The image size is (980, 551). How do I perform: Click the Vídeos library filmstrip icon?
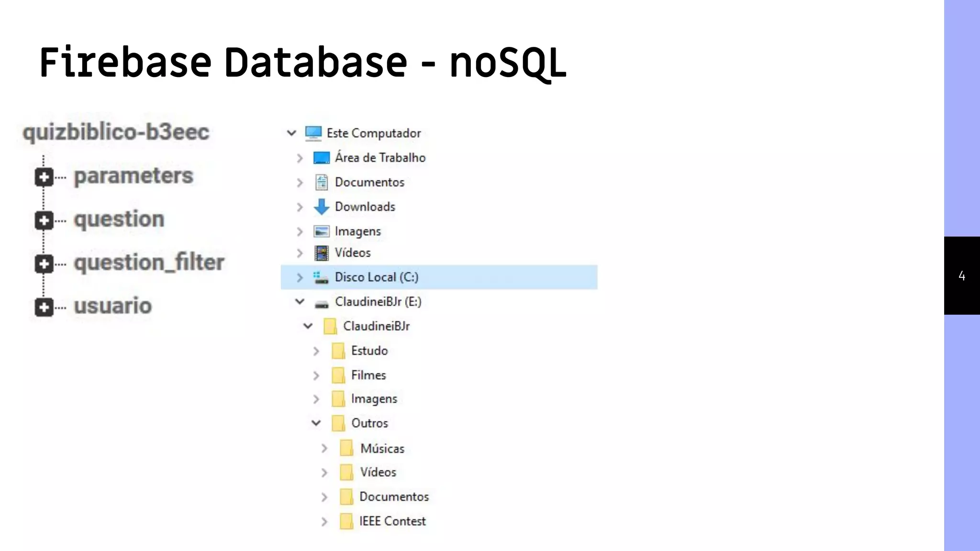pyautogui.click(x=322, y=253)
